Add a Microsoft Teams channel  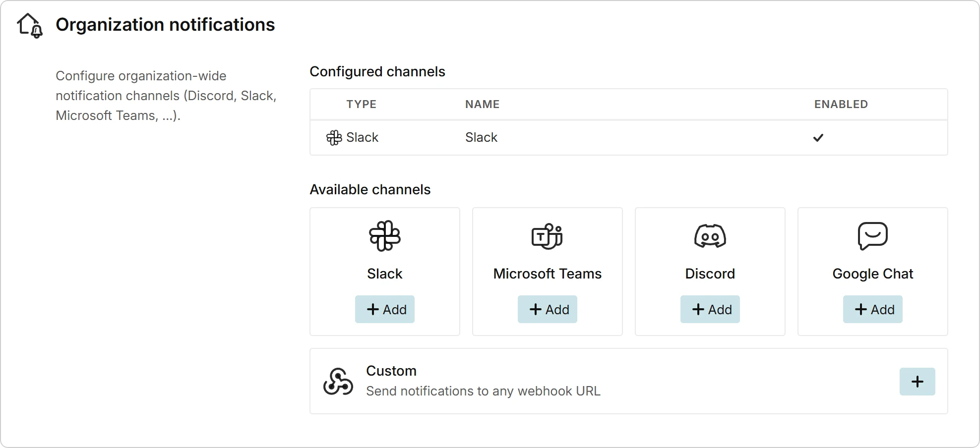click(x=548, y=309)
